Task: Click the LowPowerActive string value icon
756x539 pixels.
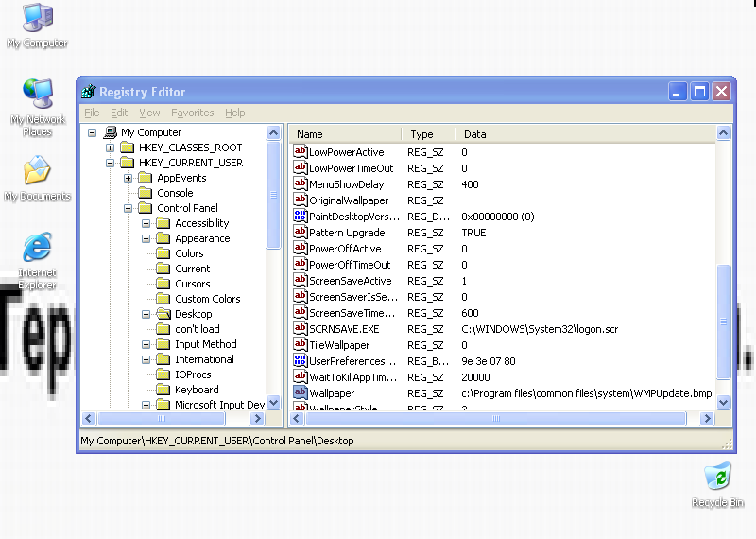Action: 300,151
